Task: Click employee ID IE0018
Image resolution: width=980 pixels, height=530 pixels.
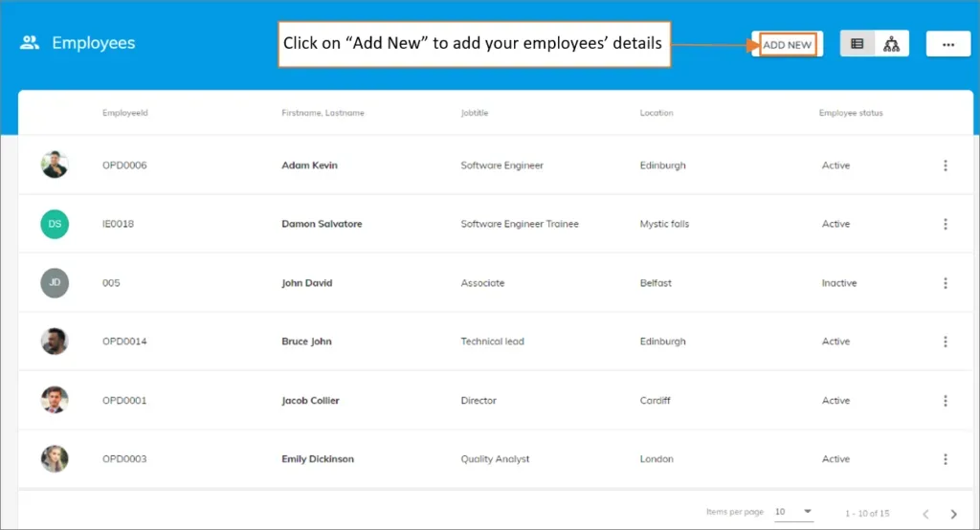Action: (118, 224)
